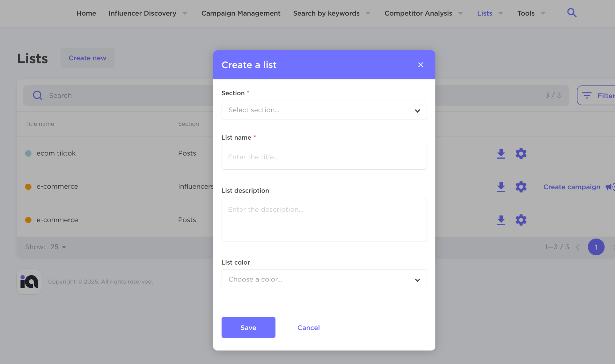Download the e-commerce Influencers list
Viewport: 615px width, 364px height.
[501, 187]
